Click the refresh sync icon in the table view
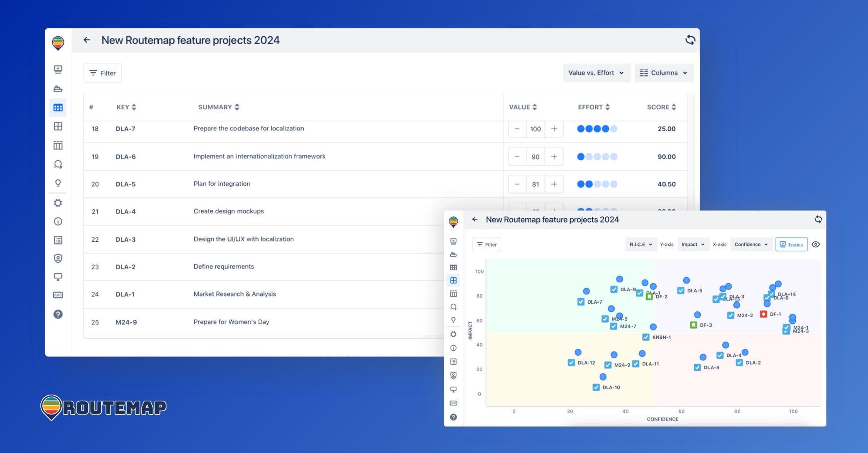This screenshot has height=453, width=868. pyautogui.click(x=690, y=40)
